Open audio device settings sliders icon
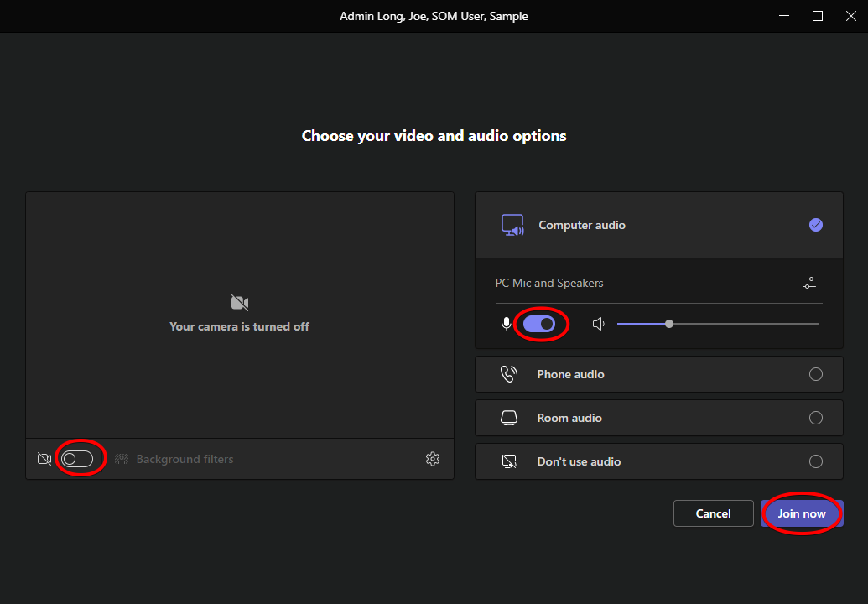The height and width of the screenshot is (604, 868). tap(809, 283)
